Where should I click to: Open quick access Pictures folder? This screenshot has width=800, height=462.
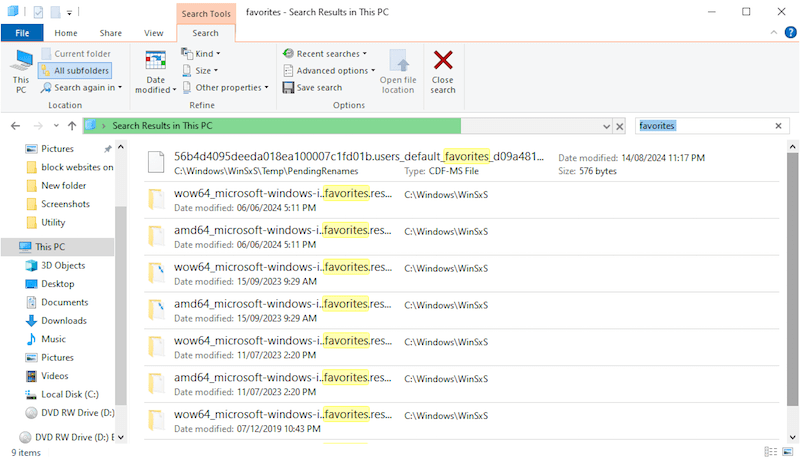(x=57, y=149)
